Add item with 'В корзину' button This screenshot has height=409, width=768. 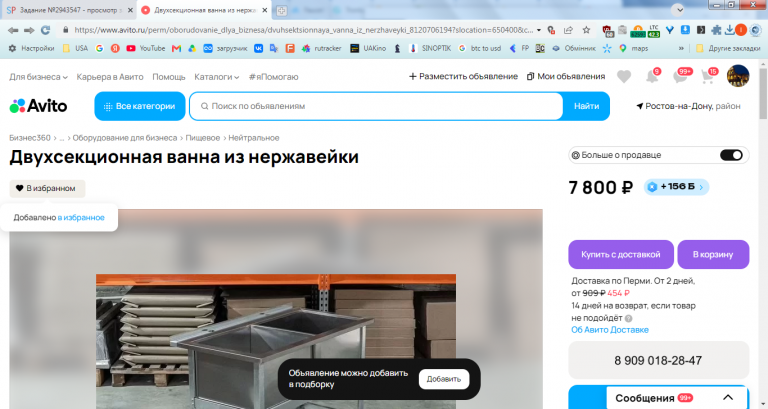pos(713,254)
